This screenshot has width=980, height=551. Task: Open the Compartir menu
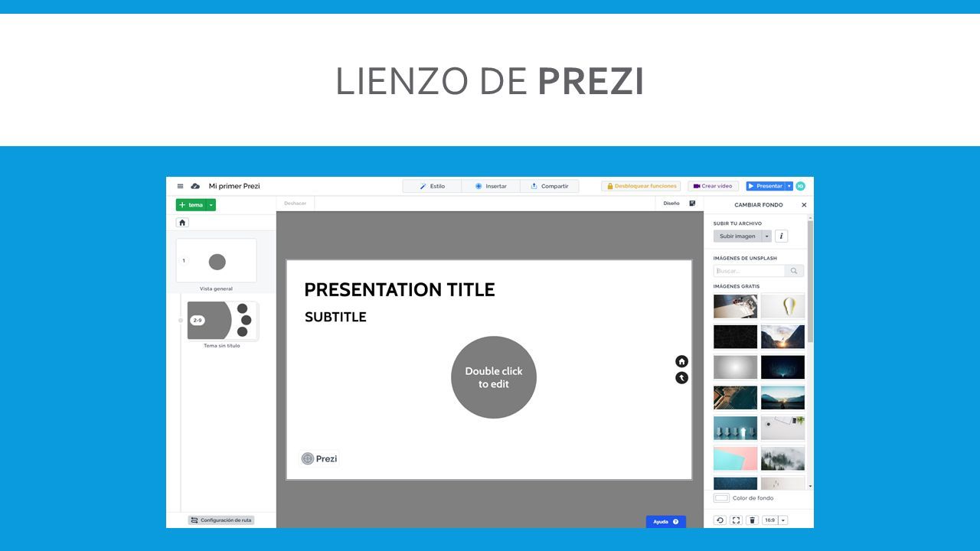coord(550,186)
